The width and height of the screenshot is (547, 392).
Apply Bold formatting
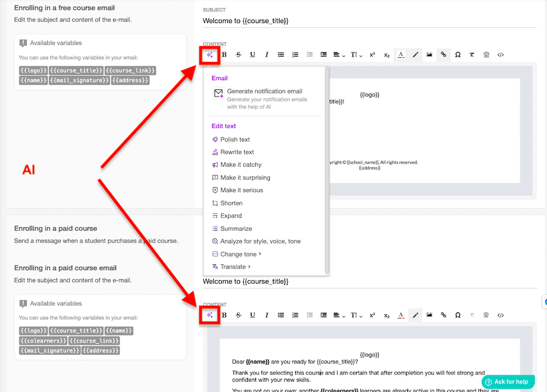[x=224, y=54]
